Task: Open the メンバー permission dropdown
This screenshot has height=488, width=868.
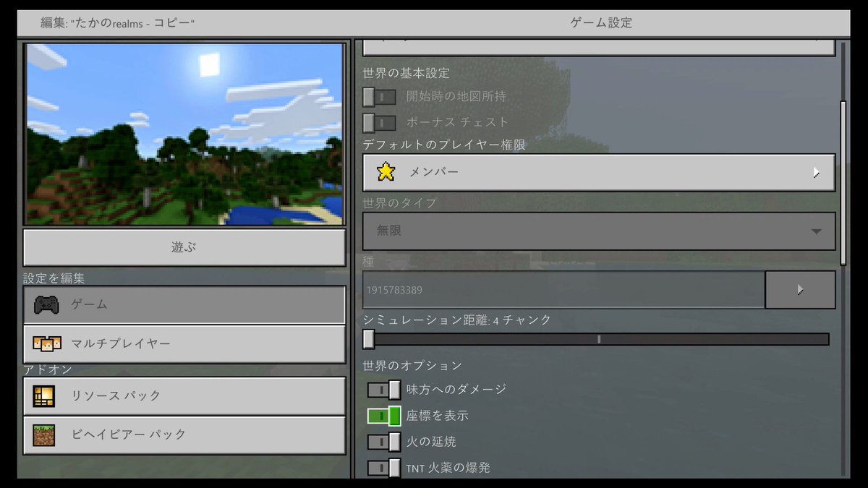Action: point(599,172)
